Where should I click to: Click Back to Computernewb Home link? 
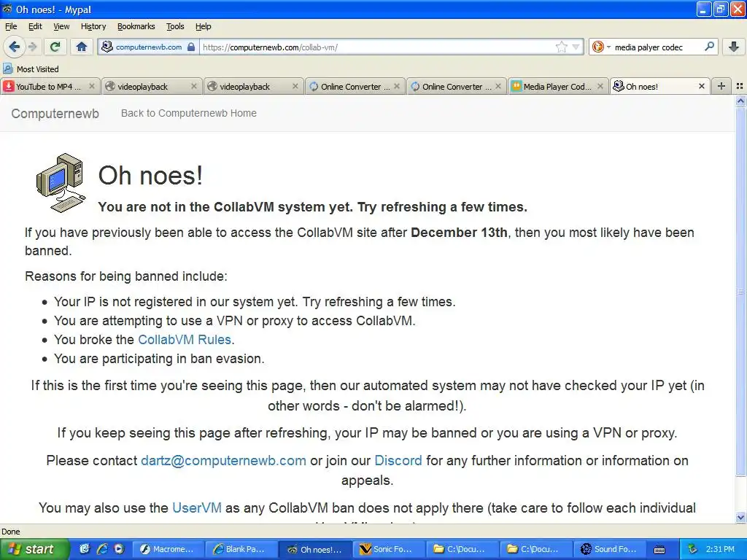pos(189,113)
